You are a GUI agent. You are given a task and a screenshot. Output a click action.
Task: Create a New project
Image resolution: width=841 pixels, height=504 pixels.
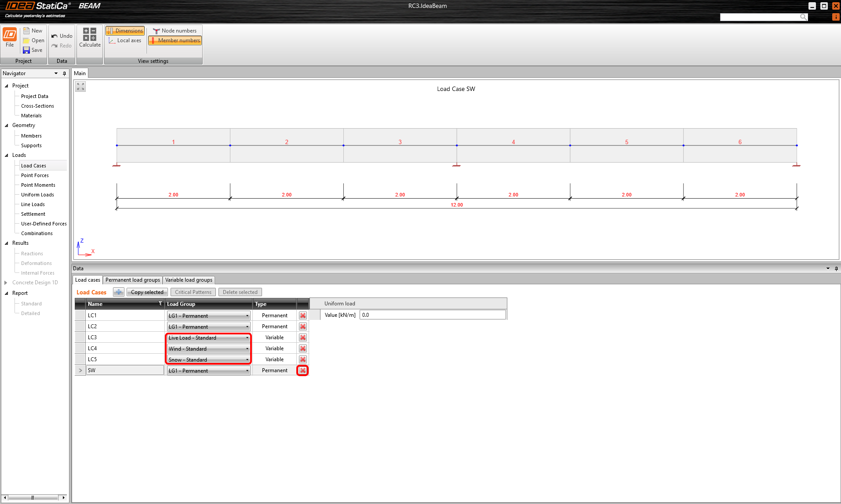(33, 31)
